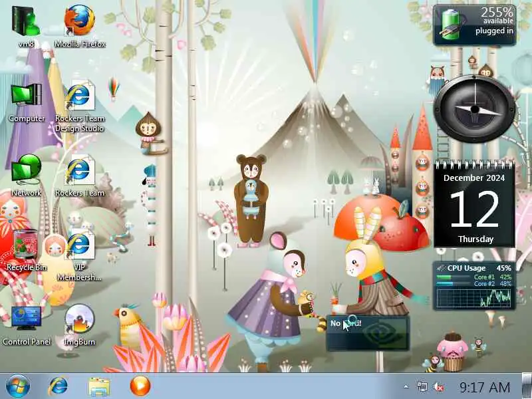Click the '45%' CPU usage value

click(x=503, y=268)
